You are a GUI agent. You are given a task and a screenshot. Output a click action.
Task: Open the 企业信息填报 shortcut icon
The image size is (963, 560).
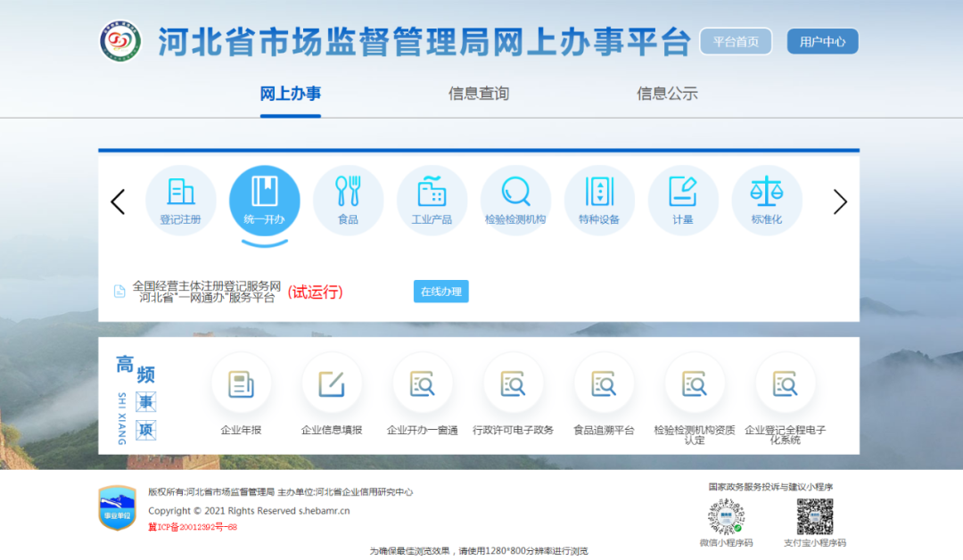pos(332,384)
